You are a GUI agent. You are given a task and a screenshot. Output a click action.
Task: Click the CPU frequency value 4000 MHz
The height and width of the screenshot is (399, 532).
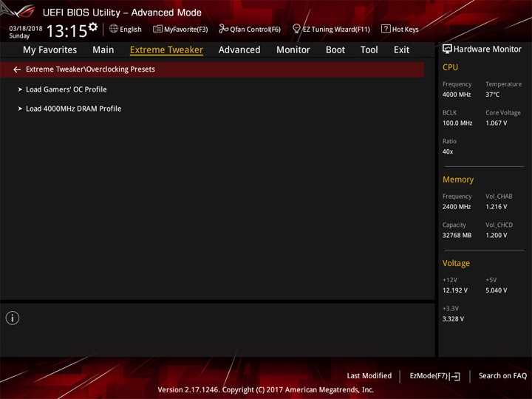pos(457,95)
